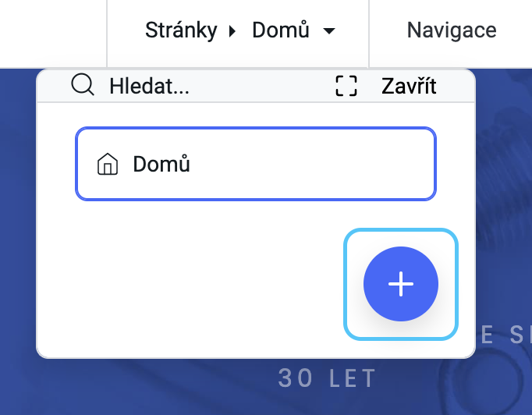Click the magnifying glass search icon
The height and width of the screenshot is (415, 532).
click(x=83, y=85)
